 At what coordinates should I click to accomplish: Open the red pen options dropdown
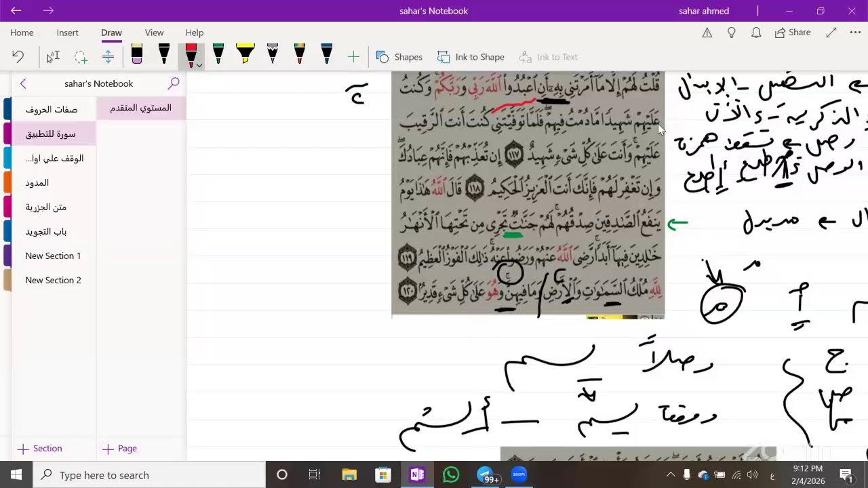tap(199, 65)
